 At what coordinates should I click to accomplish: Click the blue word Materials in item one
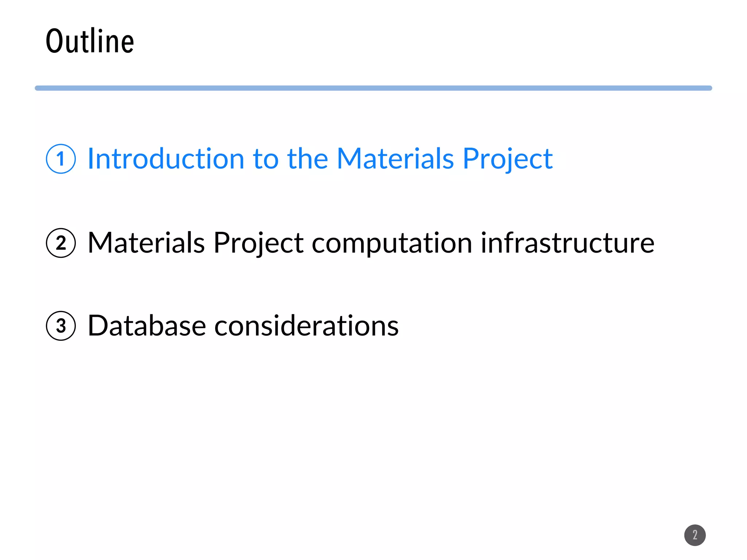(395, 159)
